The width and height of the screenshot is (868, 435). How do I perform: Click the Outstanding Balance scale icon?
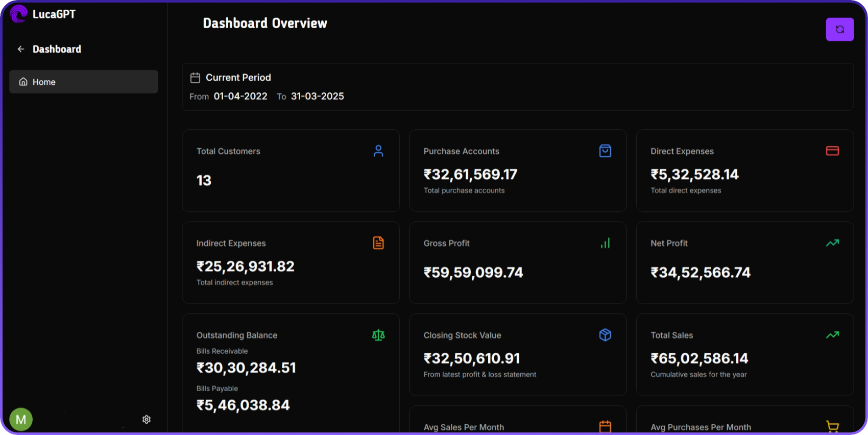point(378,335)
